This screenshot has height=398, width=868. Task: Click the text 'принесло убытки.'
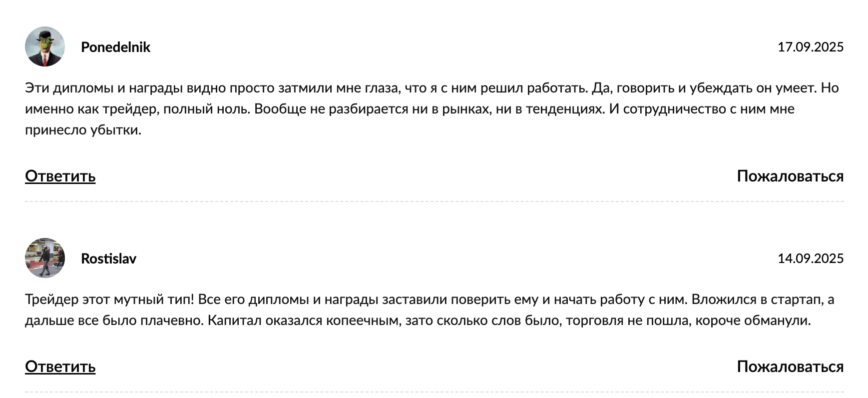pos(83,130)
